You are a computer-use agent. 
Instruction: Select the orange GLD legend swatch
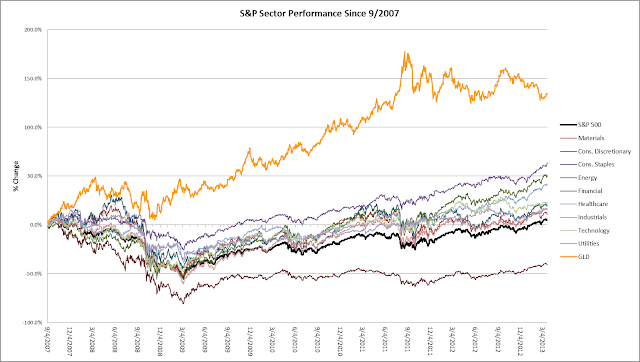click(x=568, y=257)
